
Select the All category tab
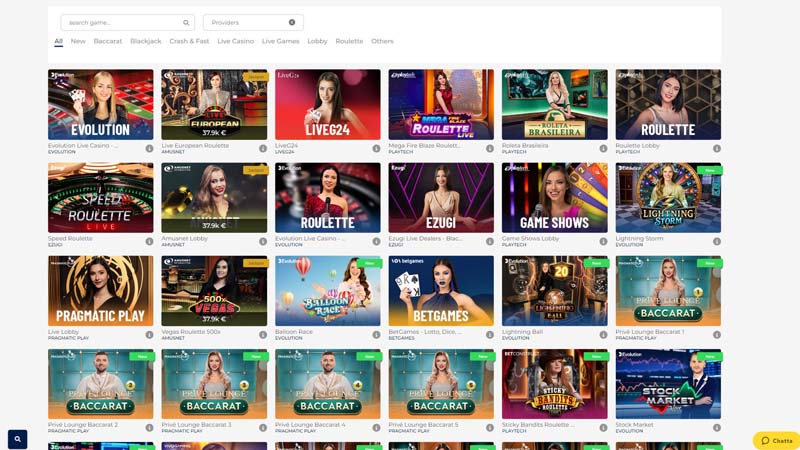(x=59, y=41)
